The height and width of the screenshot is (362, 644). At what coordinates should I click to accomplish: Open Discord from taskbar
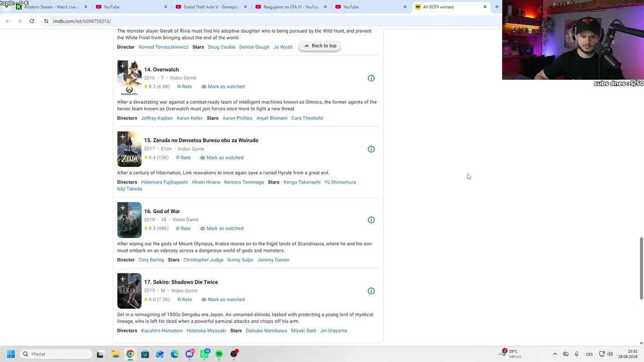190,354
